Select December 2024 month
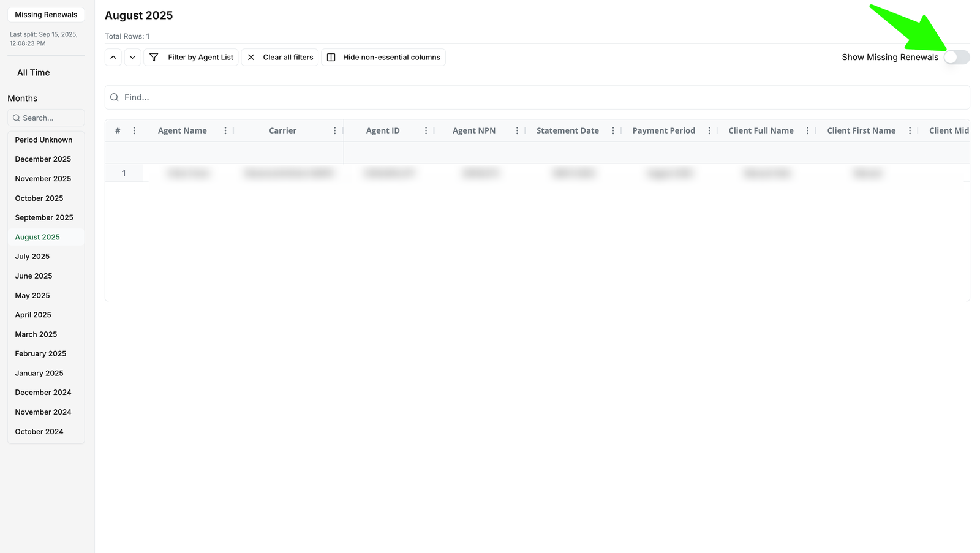Viewport: 980px width, 553px height. [x=46, y=393]
